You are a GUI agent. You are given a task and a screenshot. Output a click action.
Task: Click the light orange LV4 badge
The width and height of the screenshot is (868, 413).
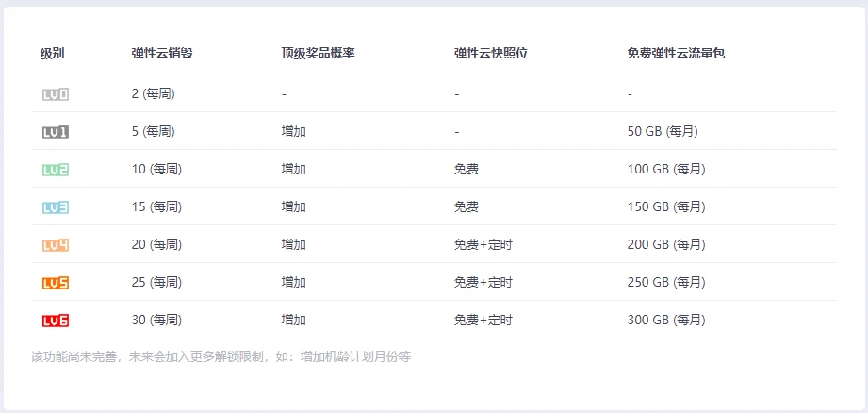[x=56, y=245]
